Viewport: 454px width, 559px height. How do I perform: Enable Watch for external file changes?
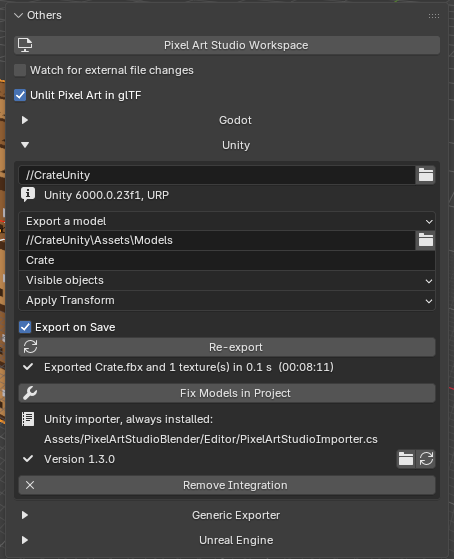click(20, 70)
